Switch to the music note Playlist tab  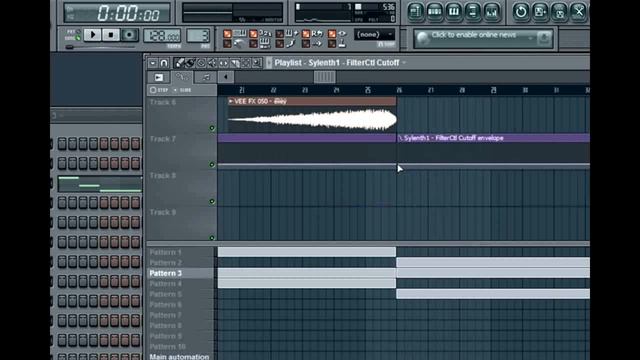(206, 77)
